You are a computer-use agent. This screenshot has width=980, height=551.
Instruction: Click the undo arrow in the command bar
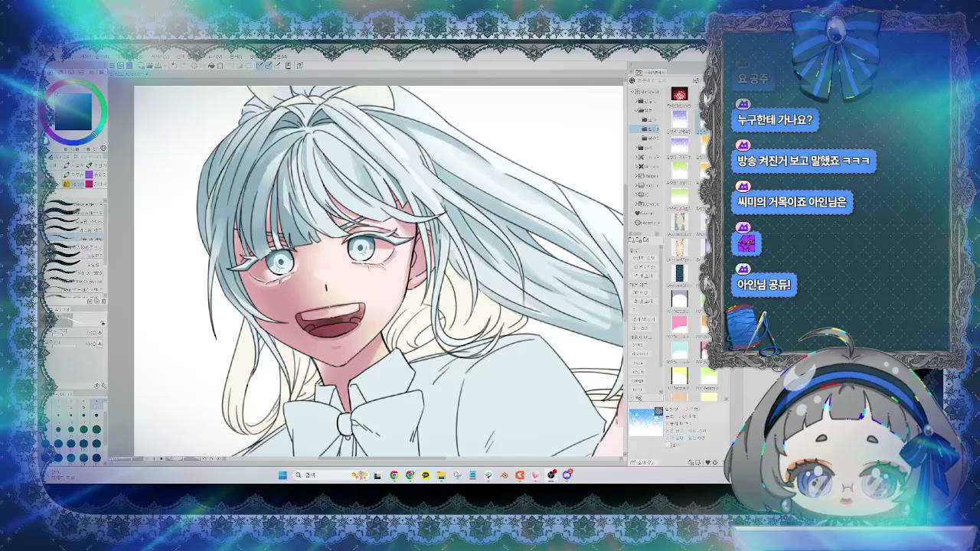click(x=175, y=65)
